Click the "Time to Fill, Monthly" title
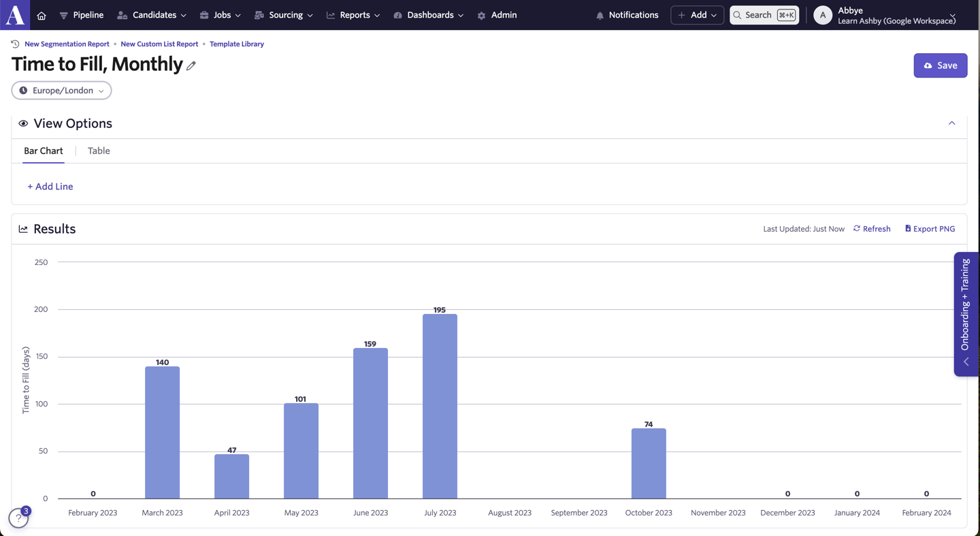The height and width of the screenshot is (536, 980). 97,64
